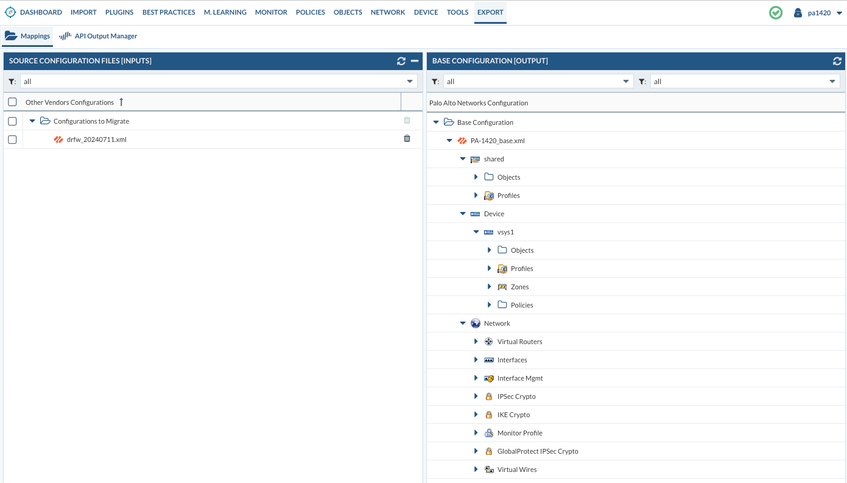Collapse the Base Configuration tree node
Image resolution: width=847 pixels, height=483 pixels.
[436, 122]
